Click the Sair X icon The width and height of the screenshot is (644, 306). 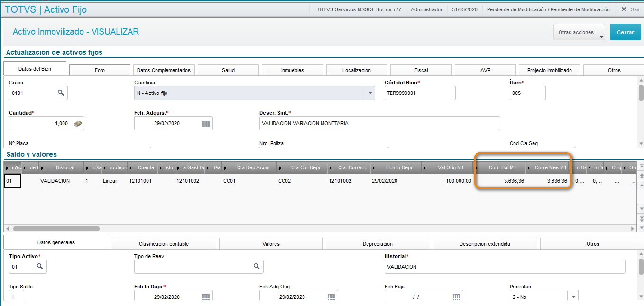click(624, 9)
